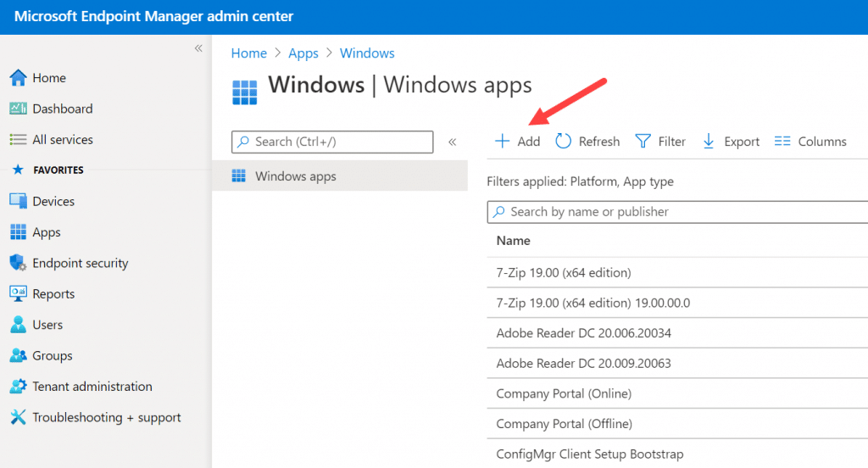Open Tenant administration
The height and width of the screenshot is (468, 868).
point(92,387)
